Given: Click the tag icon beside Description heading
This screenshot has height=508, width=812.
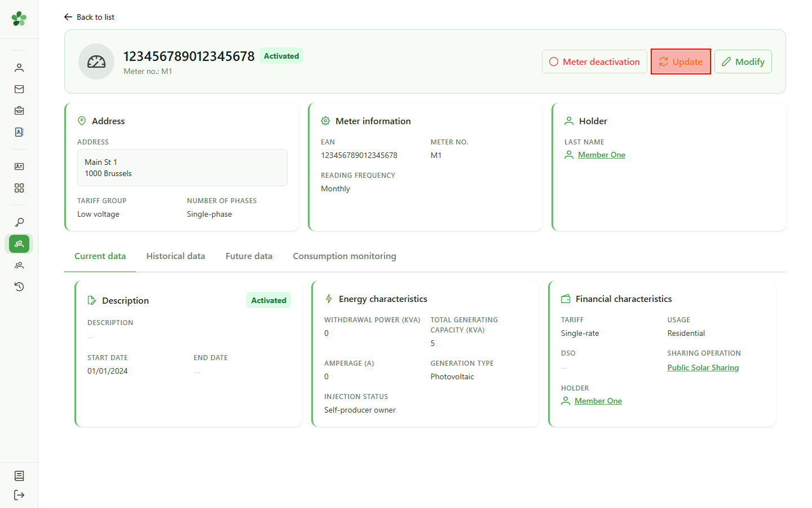Looking at the screenshot, I should click(92, 300).
